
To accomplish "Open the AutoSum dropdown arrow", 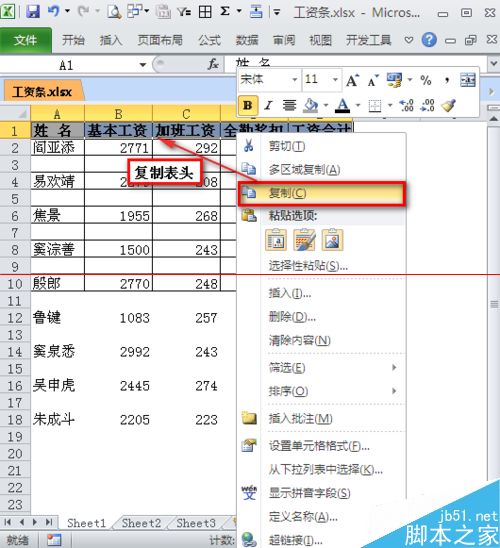I will pos(239,11).
